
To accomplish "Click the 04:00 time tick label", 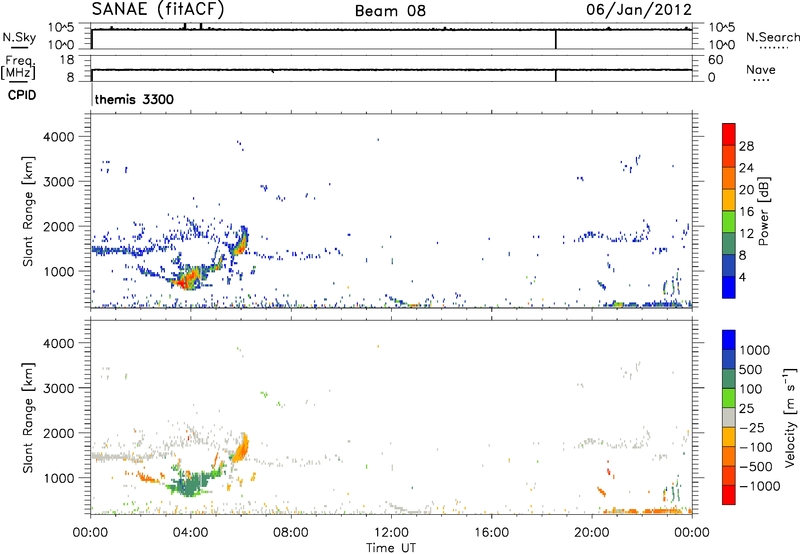I will (x=190, y=533).
